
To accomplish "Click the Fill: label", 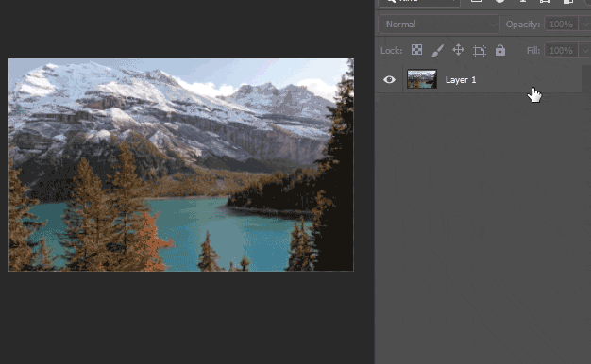I will click(533, 50).
